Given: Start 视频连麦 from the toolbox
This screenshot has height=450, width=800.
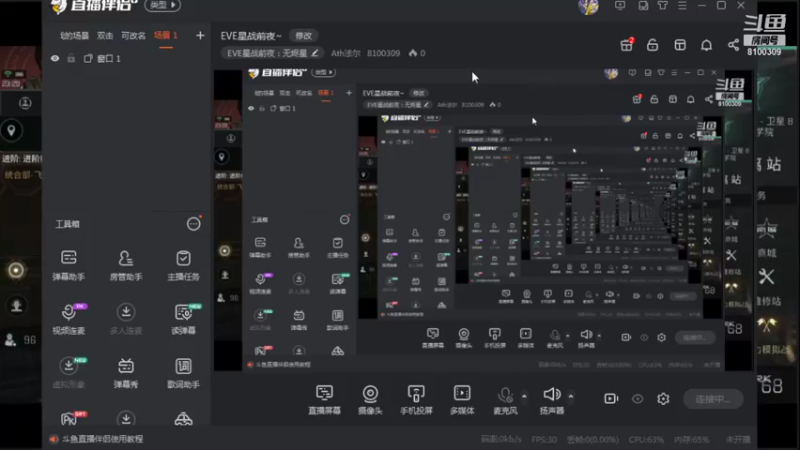Looking at the screenshot, I should click(x=68, y=319).
